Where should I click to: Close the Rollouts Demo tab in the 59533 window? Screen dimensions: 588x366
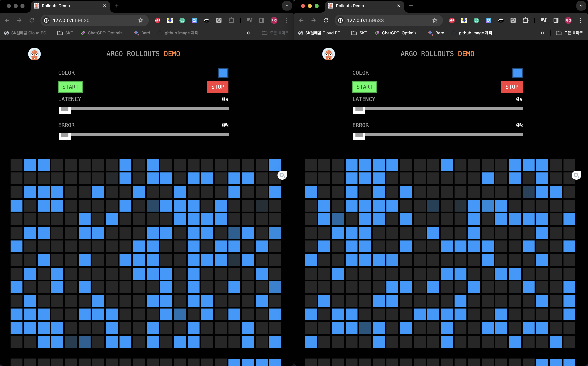(399, 6)
